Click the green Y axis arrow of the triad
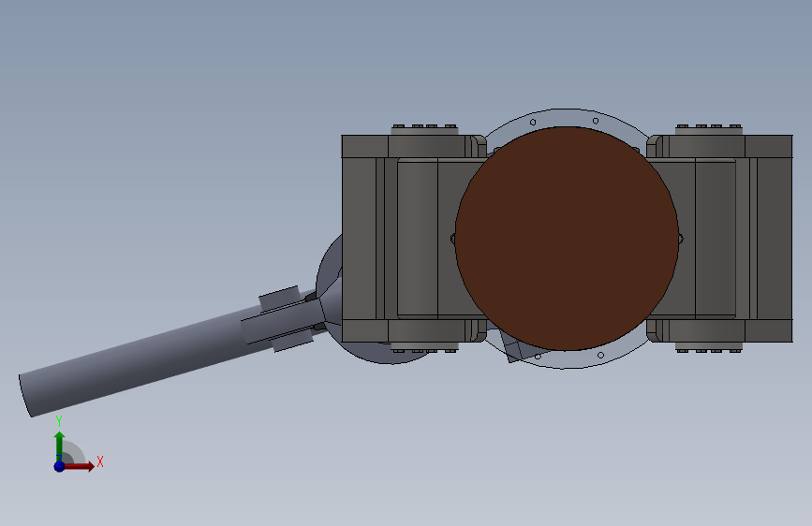The width and height of the screenshot is (812, 526). (x=59, y=446)
